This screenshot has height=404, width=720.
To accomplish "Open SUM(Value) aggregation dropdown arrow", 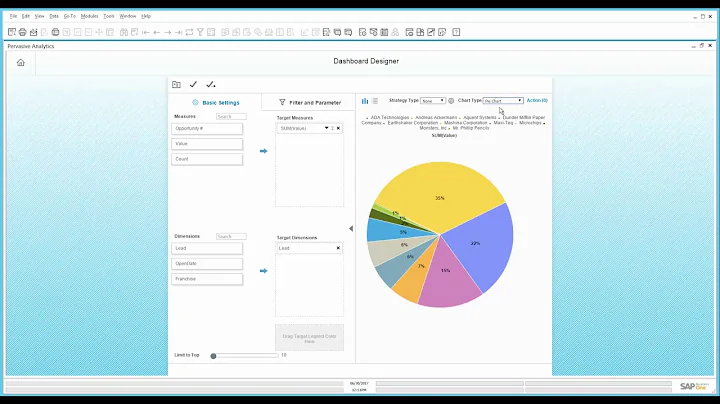I will point(326,128).
